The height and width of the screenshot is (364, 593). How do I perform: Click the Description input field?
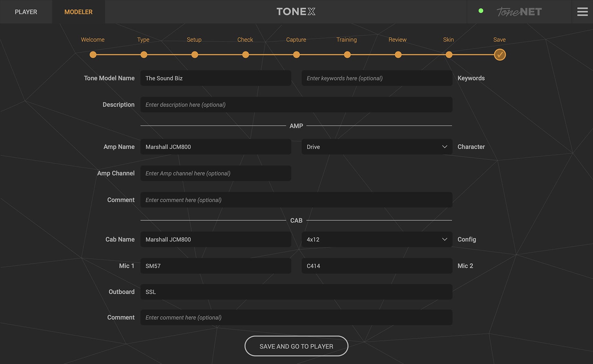[x=296, y=104]
